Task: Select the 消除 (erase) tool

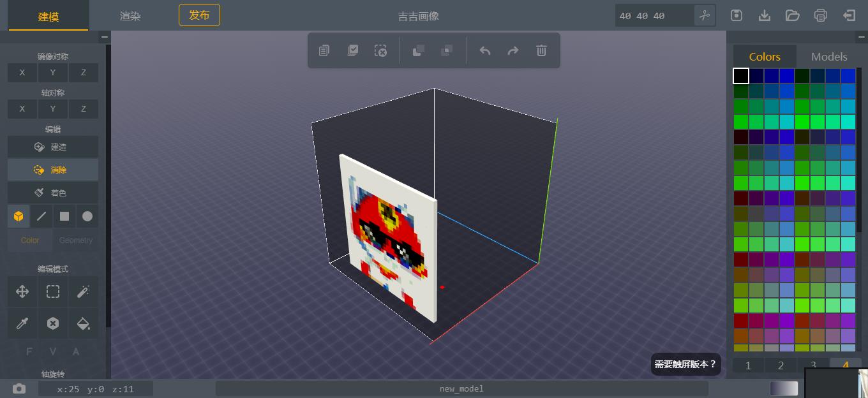Action: [53, 170]
